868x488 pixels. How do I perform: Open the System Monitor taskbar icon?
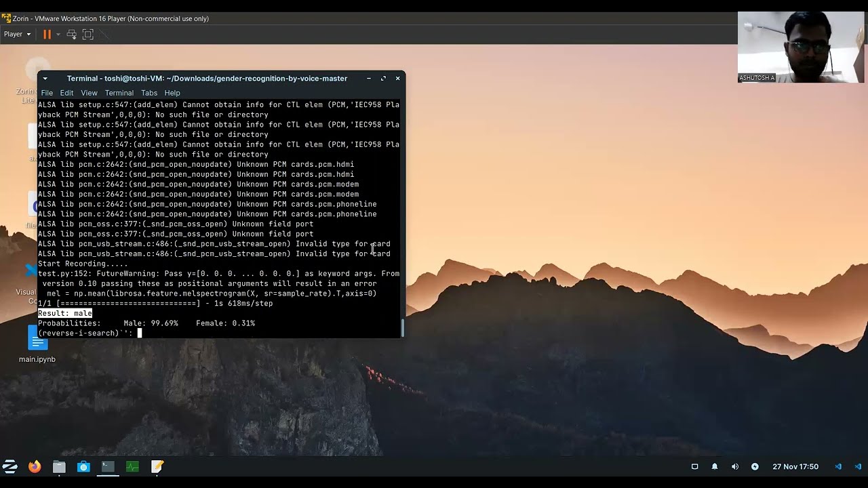click(132, 466)
